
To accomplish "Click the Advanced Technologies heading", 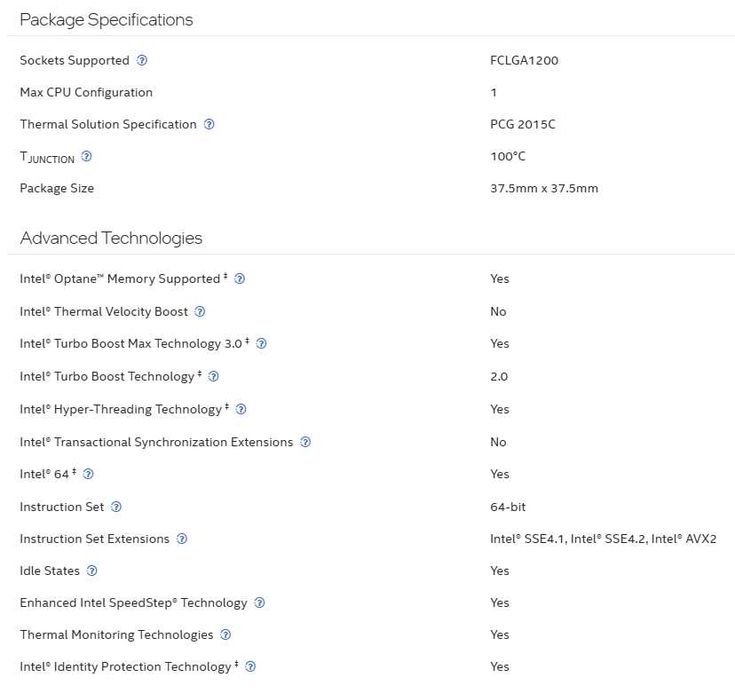I will click(x=111, y=238).
